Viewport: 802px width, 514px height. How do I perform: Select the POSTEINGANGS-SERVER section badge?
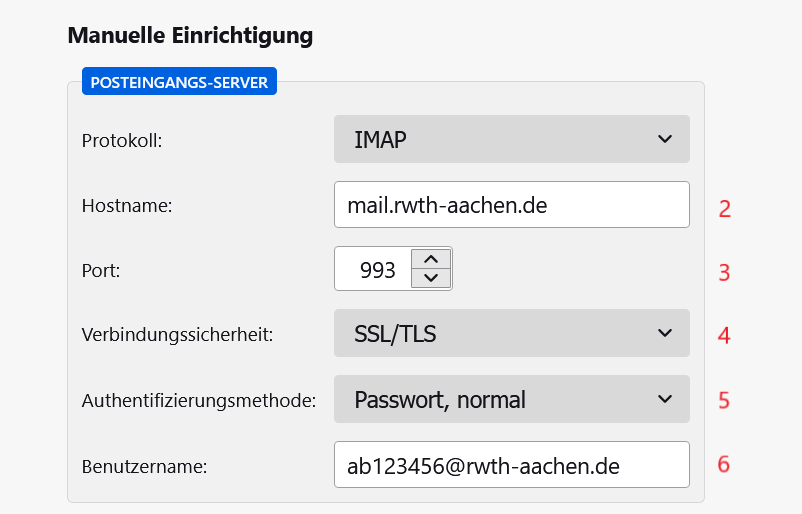click(x=179, y=82)
